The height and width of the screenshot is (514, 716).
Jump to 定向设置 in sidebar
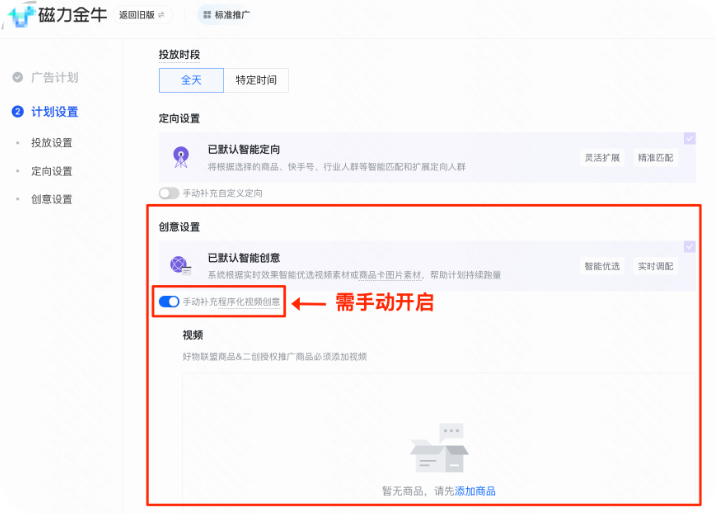tap(52, 171)
